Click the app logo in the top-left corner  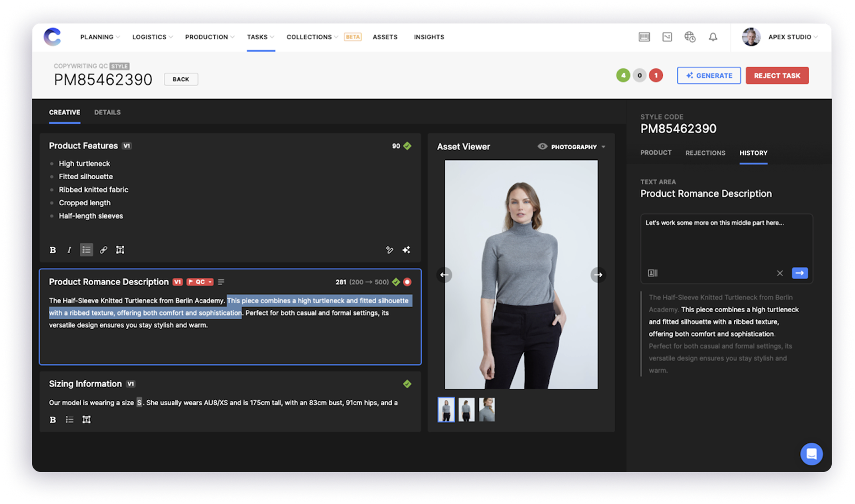(x=52, y=37)
